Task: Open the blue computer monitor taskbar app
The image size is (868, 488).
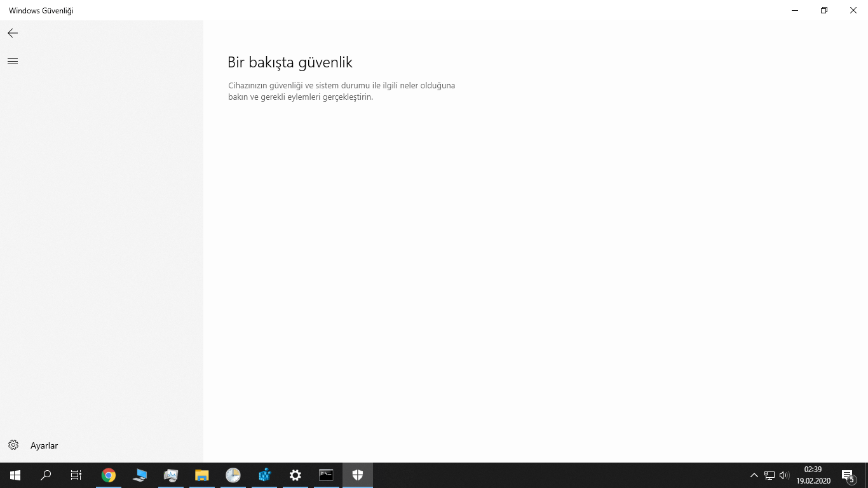Action: click(140, 475)
